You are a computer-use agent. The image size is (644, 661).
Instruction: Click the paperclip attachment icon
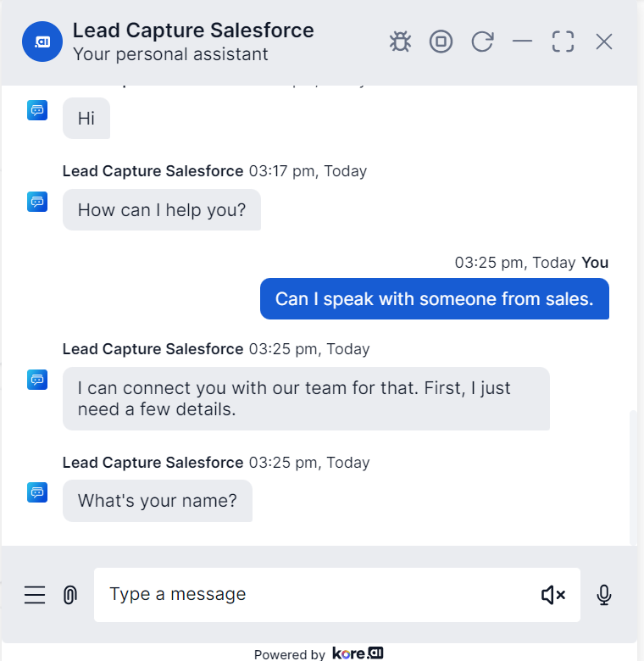[70, 595]
